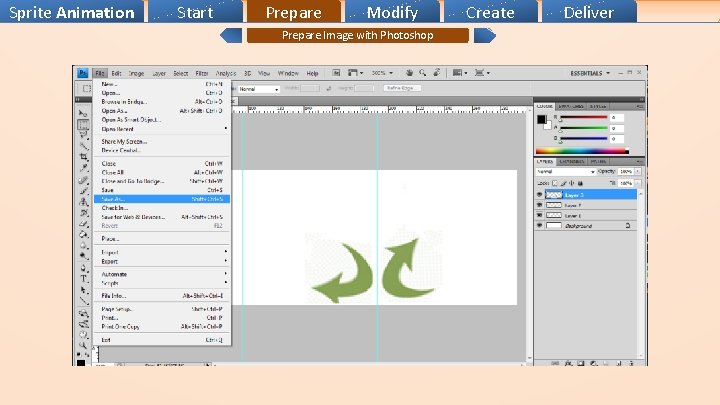Expand the Automate submenu
Viewport: 720px width, 405px height.
pyautogui.click(x=162, y=274)
